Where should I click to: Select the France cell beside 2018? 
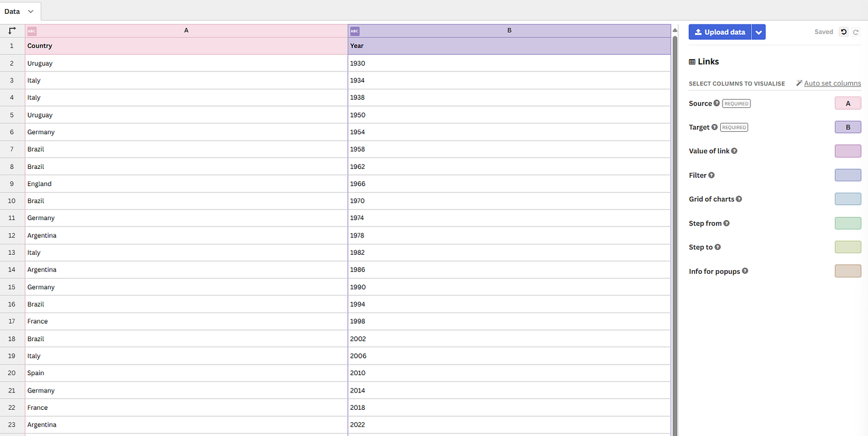click(x=187, y=407)
